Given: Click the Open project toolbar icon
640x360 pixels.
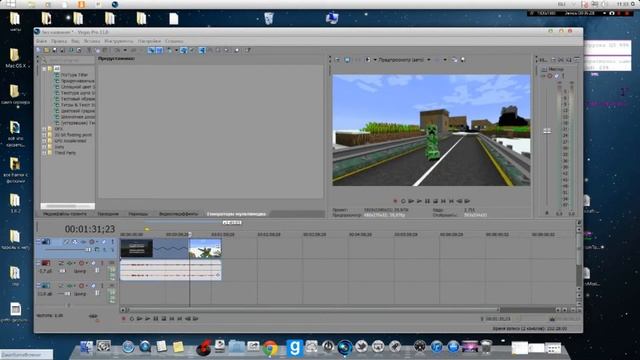Looking at the screenshot, I should (47, 50).
